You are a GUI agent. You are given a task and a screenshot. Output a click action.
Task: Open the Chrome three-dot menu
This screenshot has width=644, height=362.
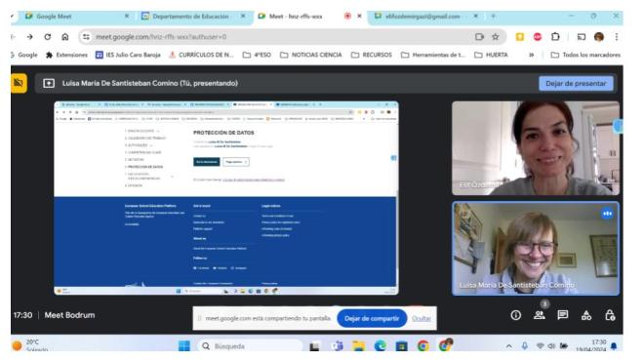point(617,37)
